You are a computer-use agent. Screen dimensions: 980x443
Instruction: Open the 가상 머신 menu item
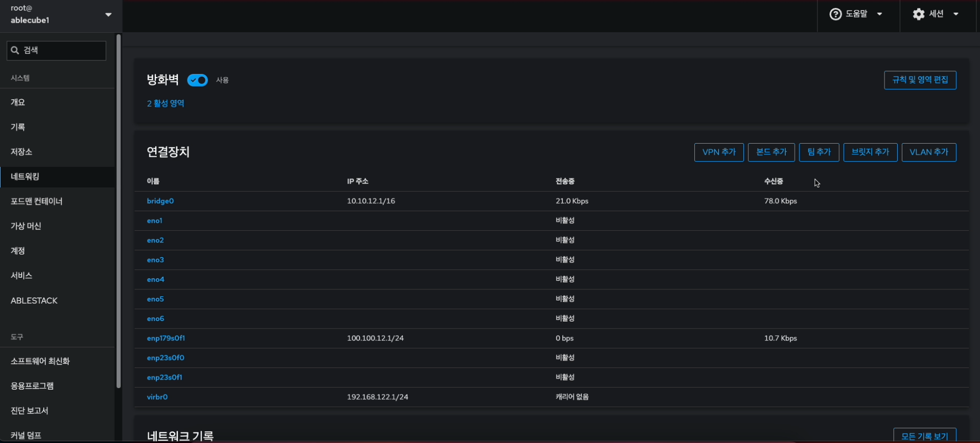[x=26, y=226]
